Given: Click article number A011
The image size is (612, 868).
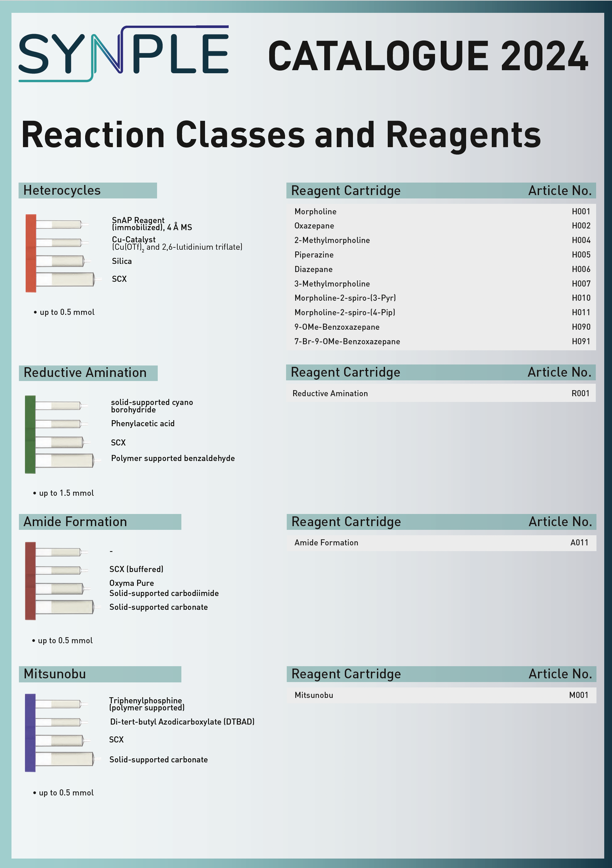Looking at the screenshot, I should pos(579,543).
